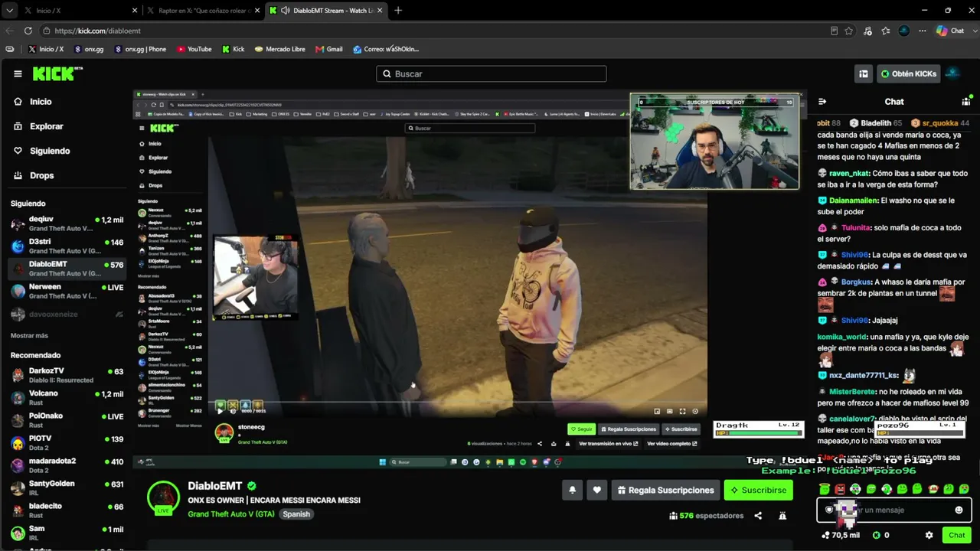The image size is (980, 551).
Task: Click Regala Suscripciones button
Action: click(665, 490)
